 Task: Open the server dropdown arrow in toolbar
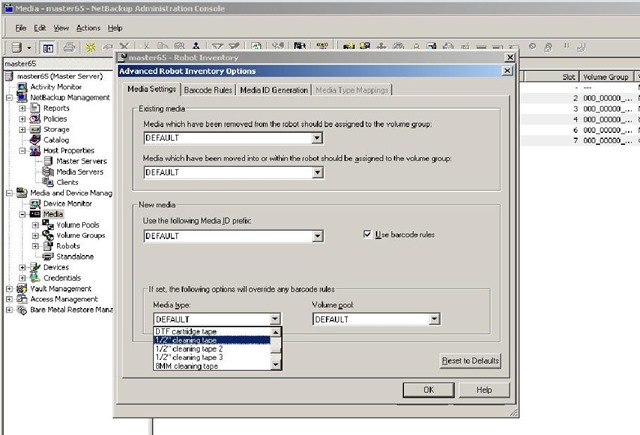point(29,48)
